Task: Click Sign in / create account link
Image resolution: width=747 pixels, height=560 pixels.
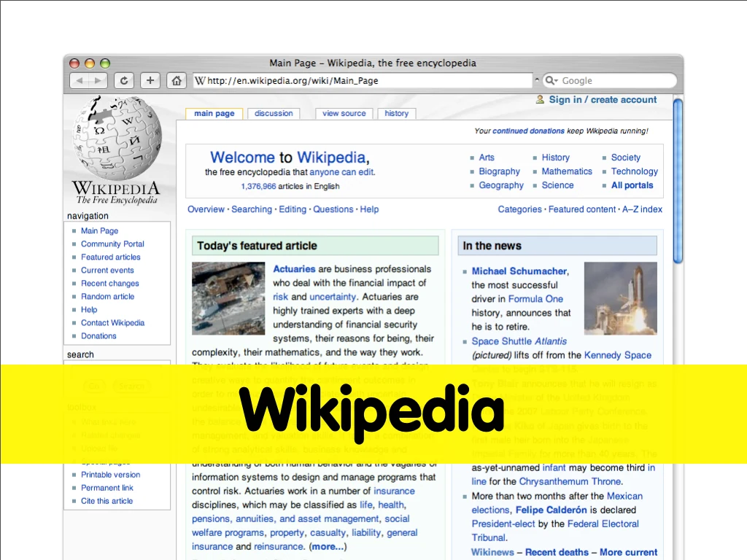Action: coord(603,99)
